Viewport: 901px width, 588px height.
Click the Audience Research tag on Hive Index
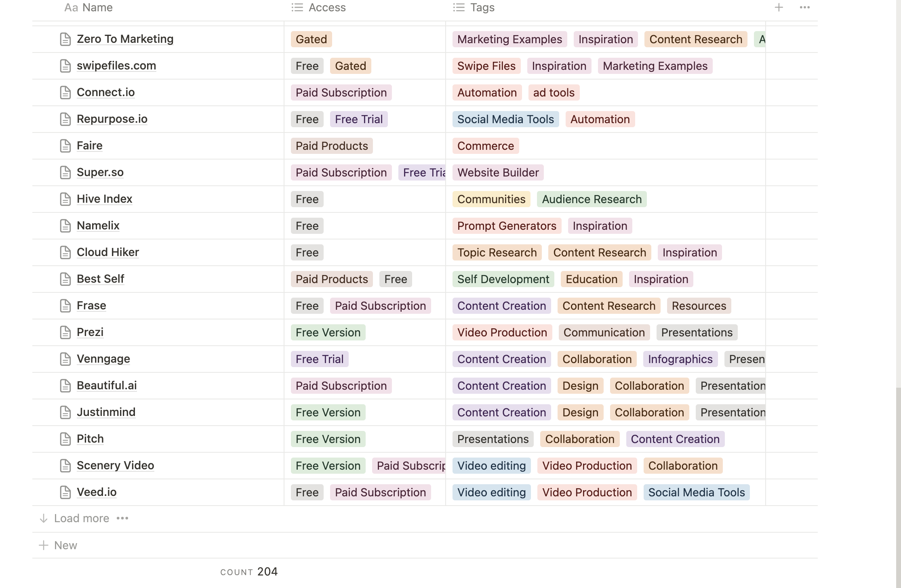592,199
